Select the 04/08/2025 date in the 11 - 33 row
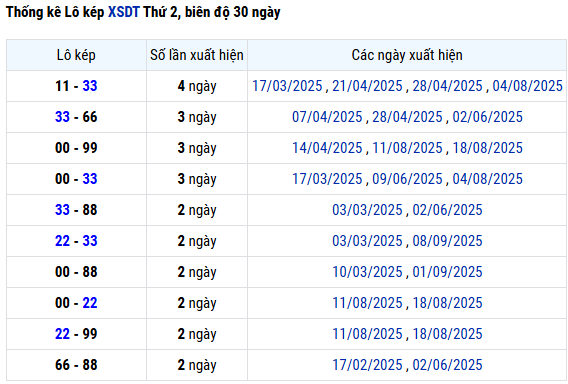The width and height of the screenshot is (568, 384). pos(527,86)
